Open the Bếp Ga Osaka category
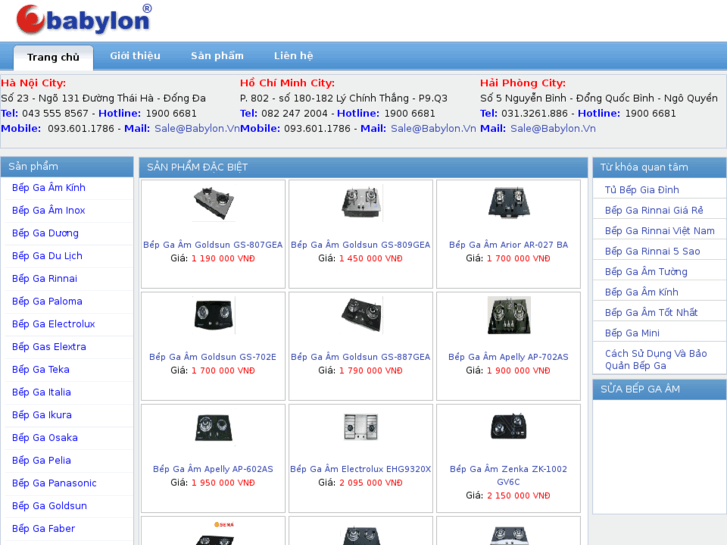The width and height of the screenshot is (727, 545). 45,438
